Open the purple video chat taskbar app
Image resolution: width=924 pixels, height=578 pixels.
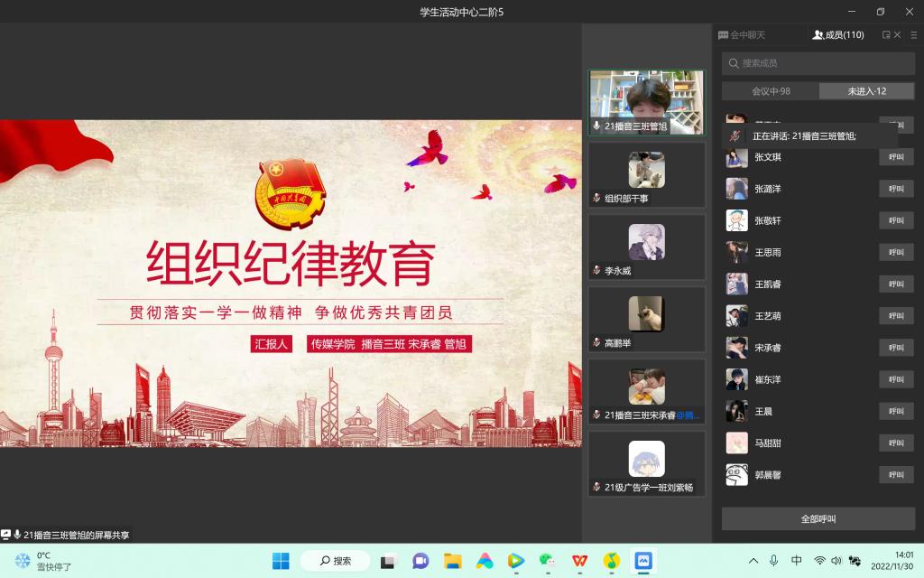420,561
